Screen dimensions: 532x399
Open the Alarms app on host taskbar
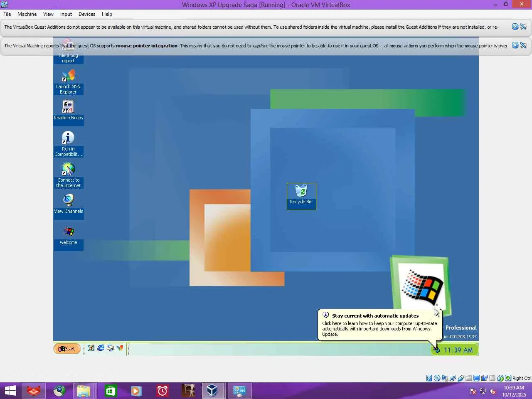point(162,391)
